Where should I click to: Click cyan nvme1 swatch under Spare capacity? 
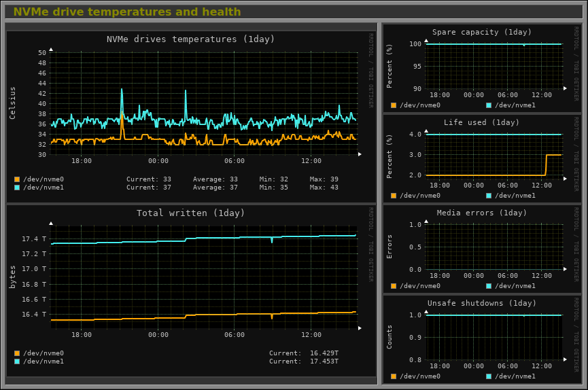[x=489, y=105]
